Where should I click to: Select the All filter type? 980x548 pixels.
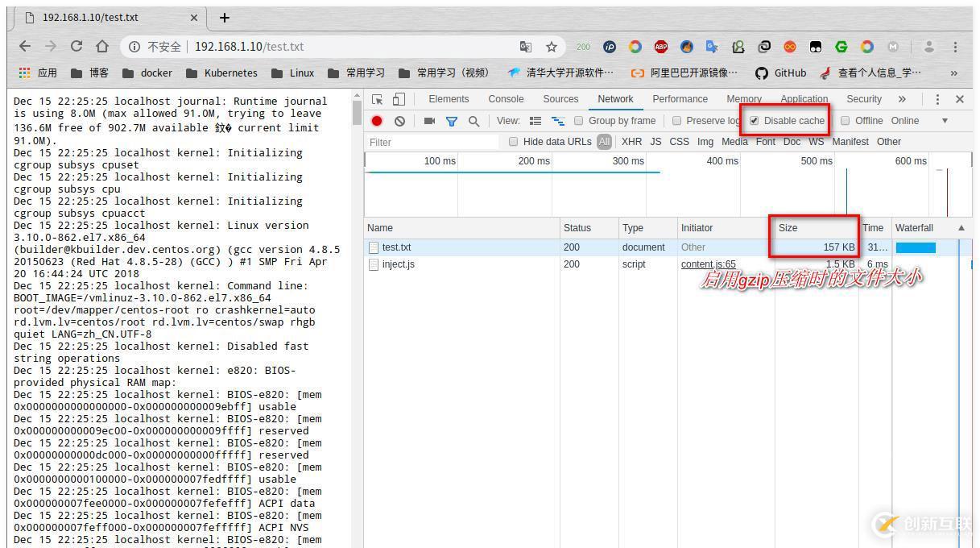[604, 142]
